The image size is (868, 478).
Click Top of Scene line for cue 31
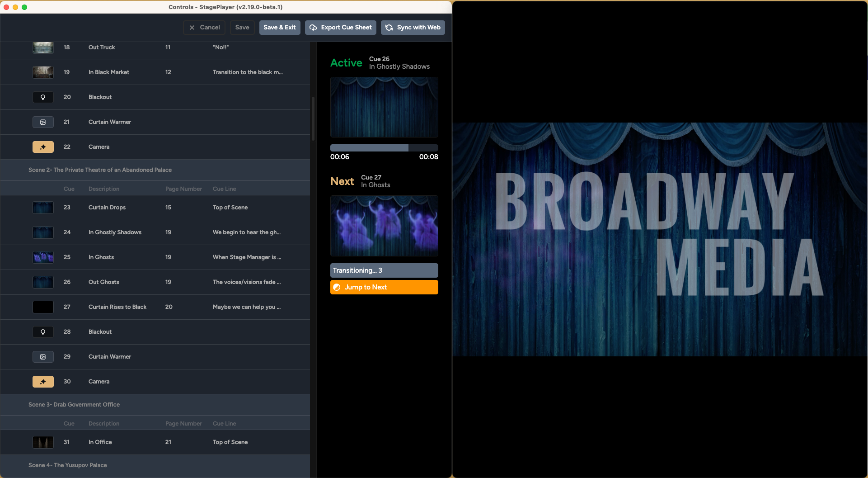click(x=230, y=442)
